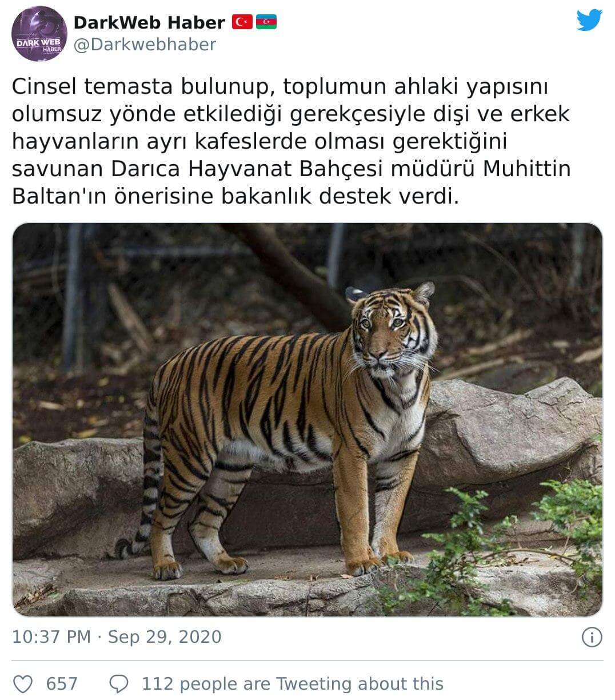The height and width of the screenshot is (700, 615).
Task: Click the tweet's last line about bakanlık destek
Action: pos(235,196)
